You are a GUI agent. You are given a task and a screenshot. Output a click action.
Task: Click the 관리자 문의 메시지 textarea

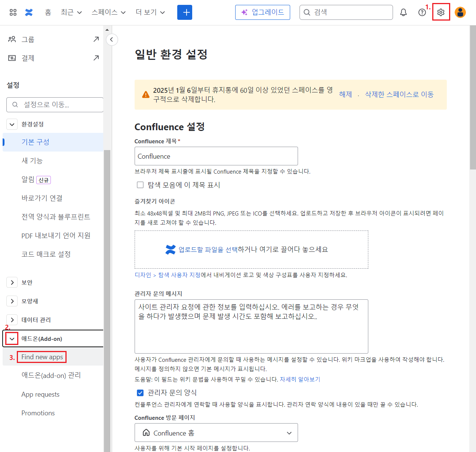click(x=251, y=326)
